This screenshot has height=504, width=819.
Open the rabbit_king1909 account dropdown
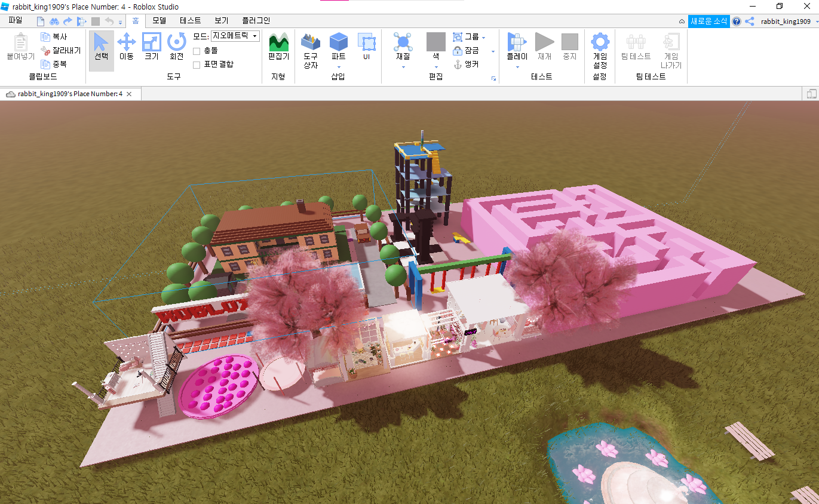[789, 21]
